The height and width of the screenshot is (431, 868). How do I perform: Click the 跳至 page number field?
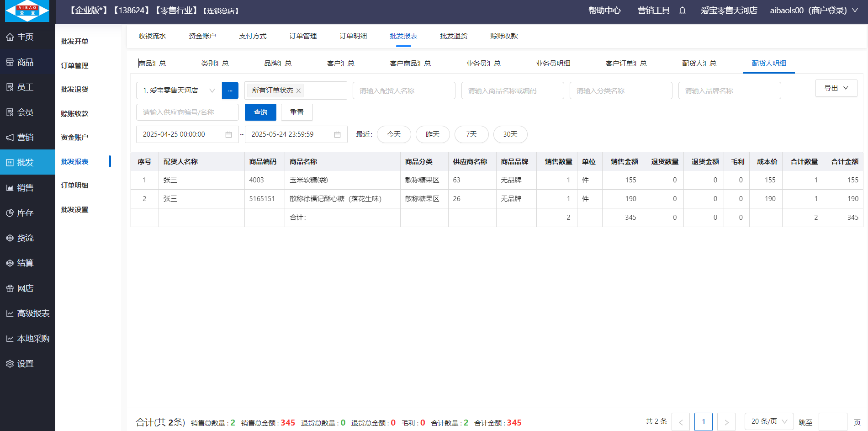(x=833, y=422)
